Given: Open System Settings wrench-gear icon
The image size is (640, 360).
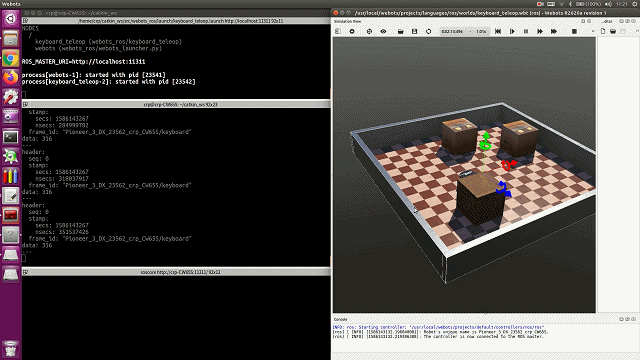Looking at the screenshot, I should pos(11,97).
